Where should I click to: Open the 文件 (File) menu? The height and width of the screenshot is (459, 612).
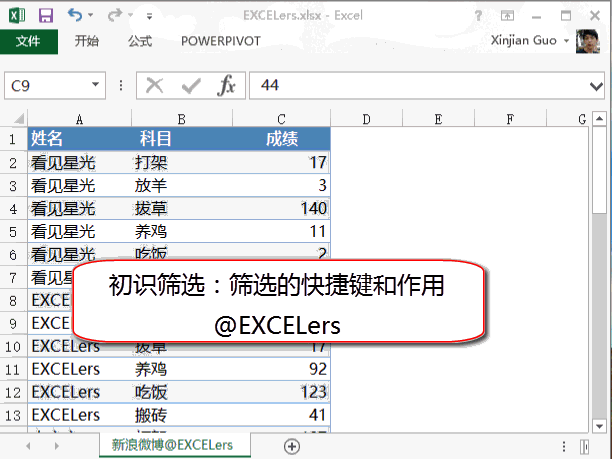click(x=28, y=41)
